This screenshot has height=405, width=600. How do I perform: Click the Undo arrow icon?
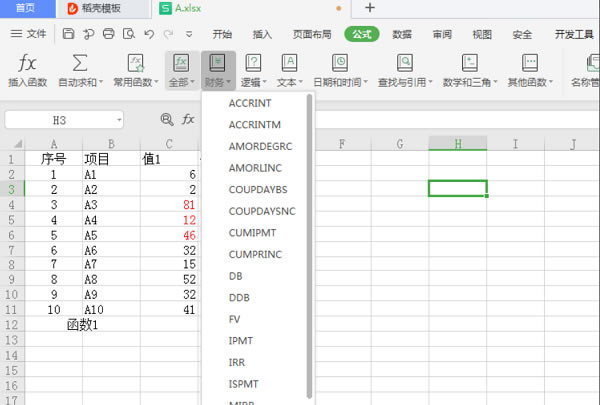(x=149, y=34)
